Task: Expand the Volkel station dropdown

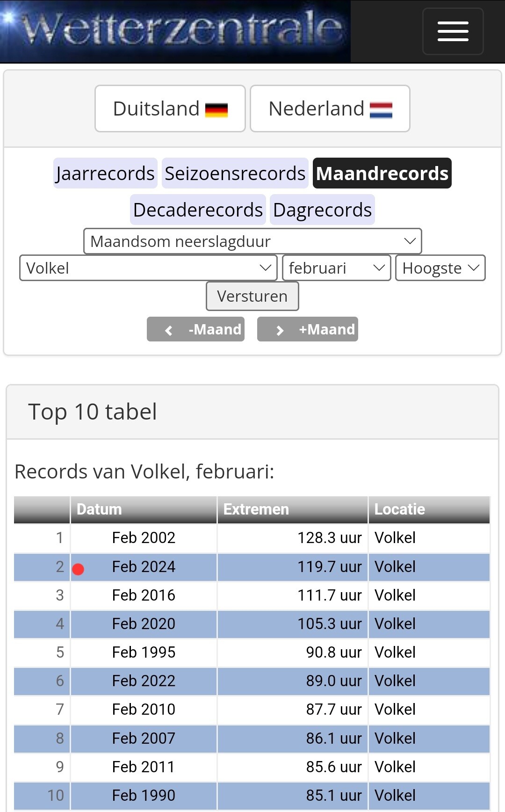Action: 148,268
